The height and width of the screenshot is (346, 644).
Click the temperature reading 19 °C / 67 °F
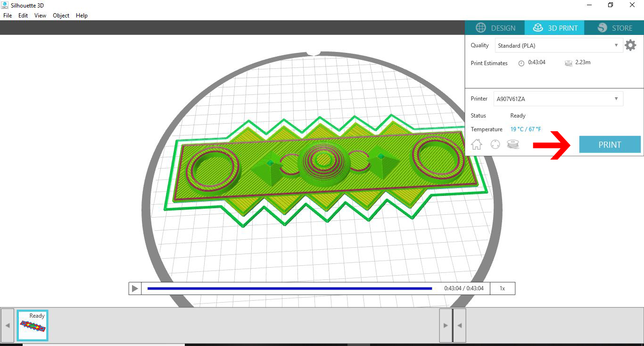[526, 129]
